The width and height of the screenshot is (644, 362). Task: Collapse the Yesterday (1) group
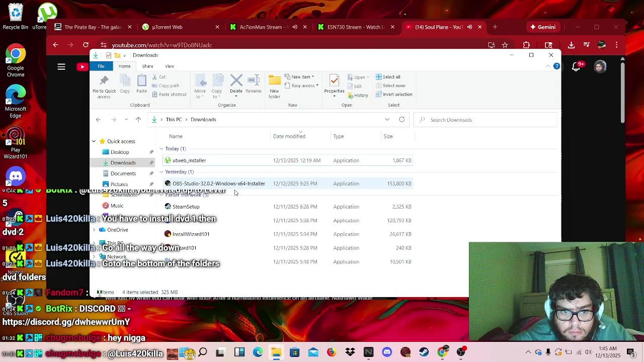coord(162,172)
